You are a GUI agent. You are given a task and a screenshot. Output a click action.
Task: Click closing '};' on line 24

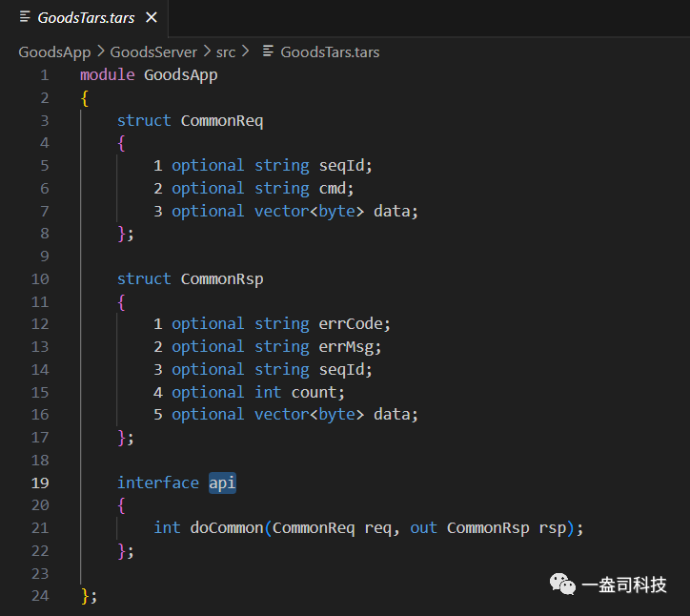click(x=89, y=596)
